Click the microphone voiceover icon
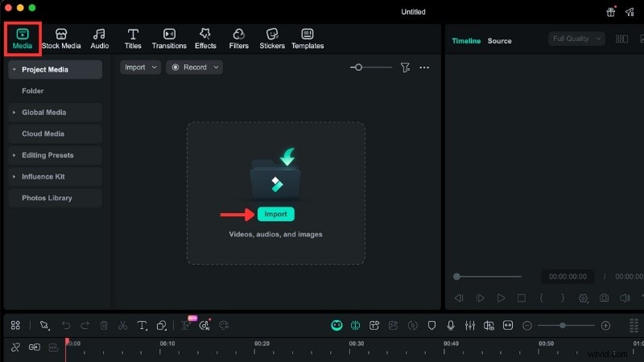Viewport: 644px width, 362px height. (x=450, y=326)
